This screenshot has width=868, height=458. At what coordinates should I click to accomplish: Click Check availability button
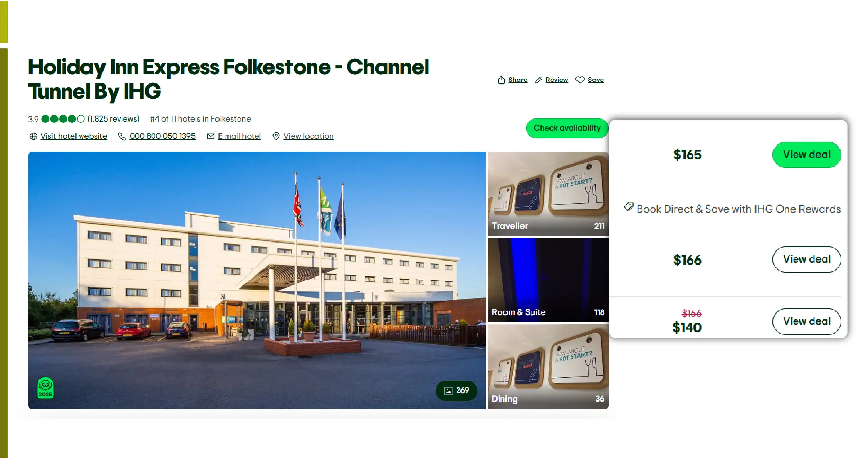(x=567, y=128)
